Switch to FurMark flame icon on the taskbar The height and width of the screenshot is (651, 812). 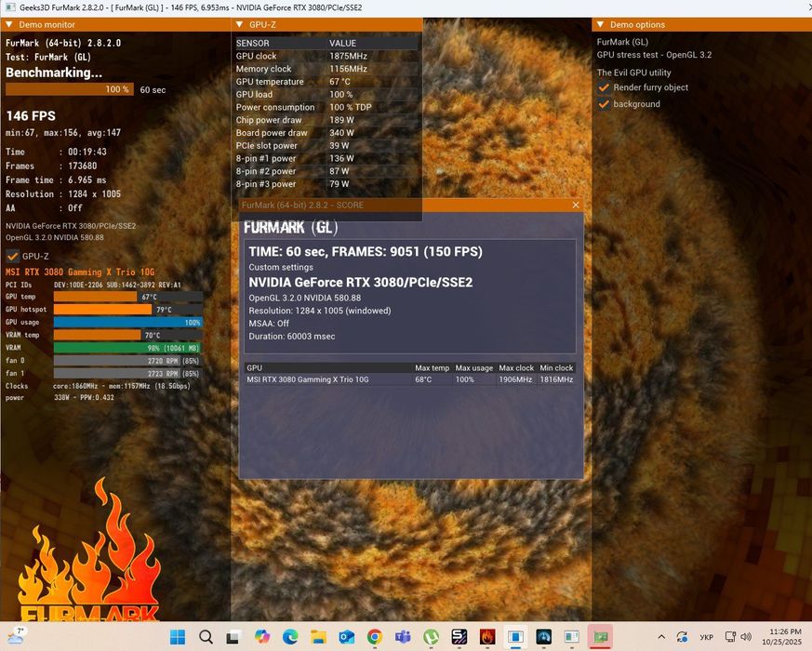[x=487, y=636]
